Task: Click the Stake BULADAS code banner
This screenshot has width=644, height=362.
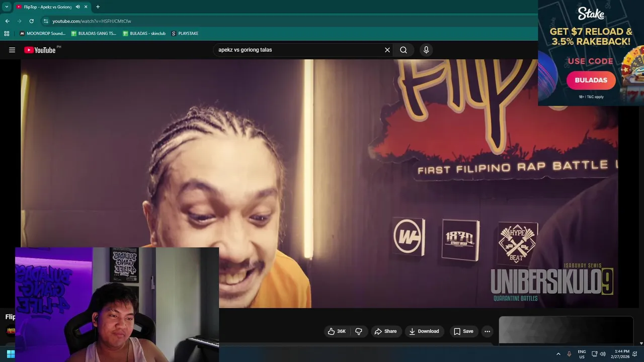Action: [591, 53]
